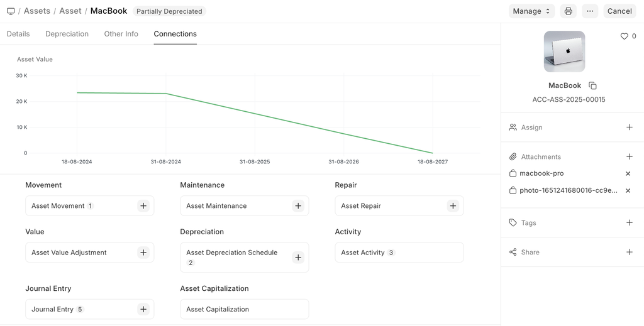Click plus icon next to Share
This screenshot has height=326, width=644.
(x=630, y=253)
